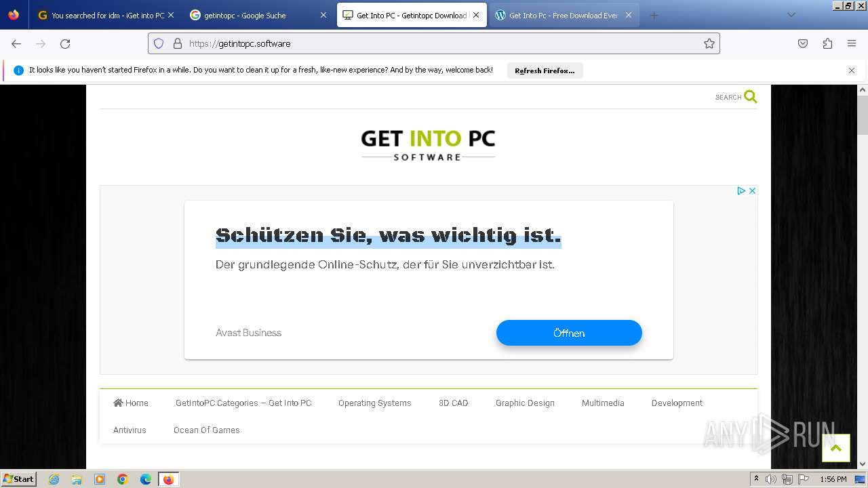The image size is (868, 488).
Task: Open the Windows Start menu
Action: tap(19, 479)
